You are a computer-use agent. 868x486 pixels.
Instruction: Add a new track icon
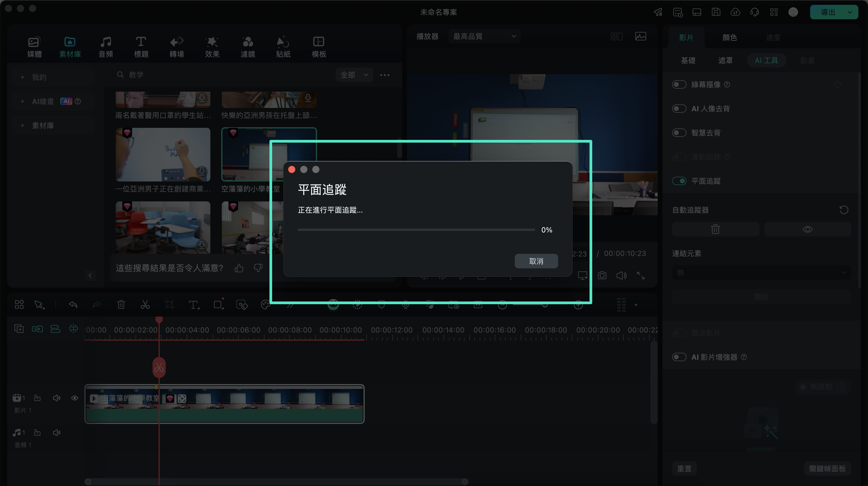(19, 329)
